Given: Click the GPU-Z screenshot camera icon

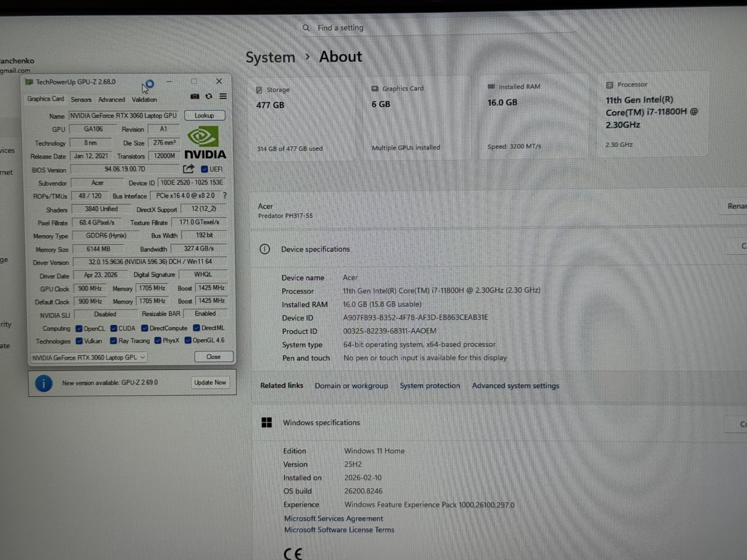Looking at the screenshot, I should click(x=195, y=96).
